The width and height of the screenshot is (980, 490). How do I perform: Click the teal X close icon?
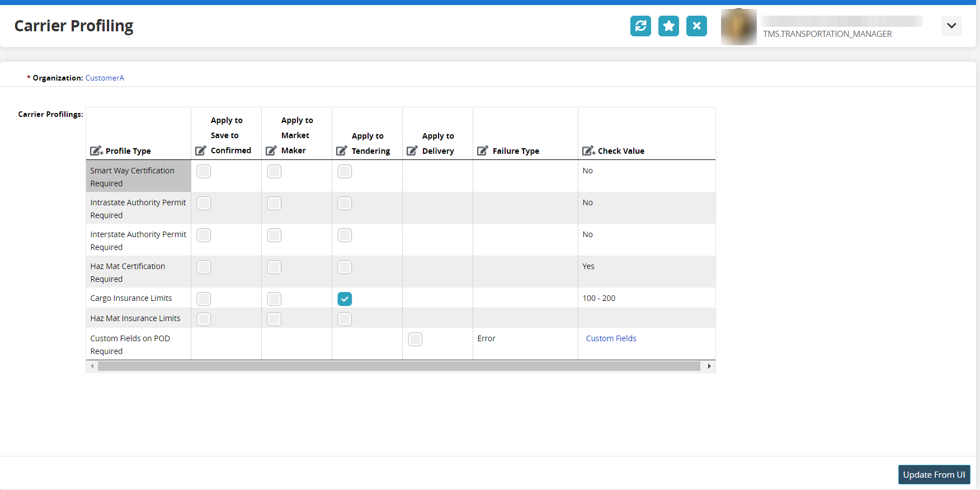point(696,26)
